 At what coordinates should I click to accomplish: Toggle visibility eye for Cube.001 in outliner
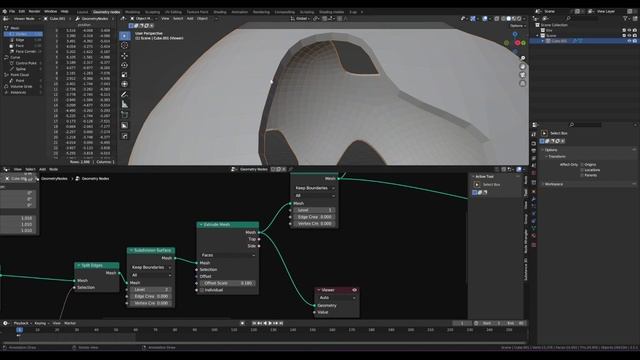pos(629,41)
